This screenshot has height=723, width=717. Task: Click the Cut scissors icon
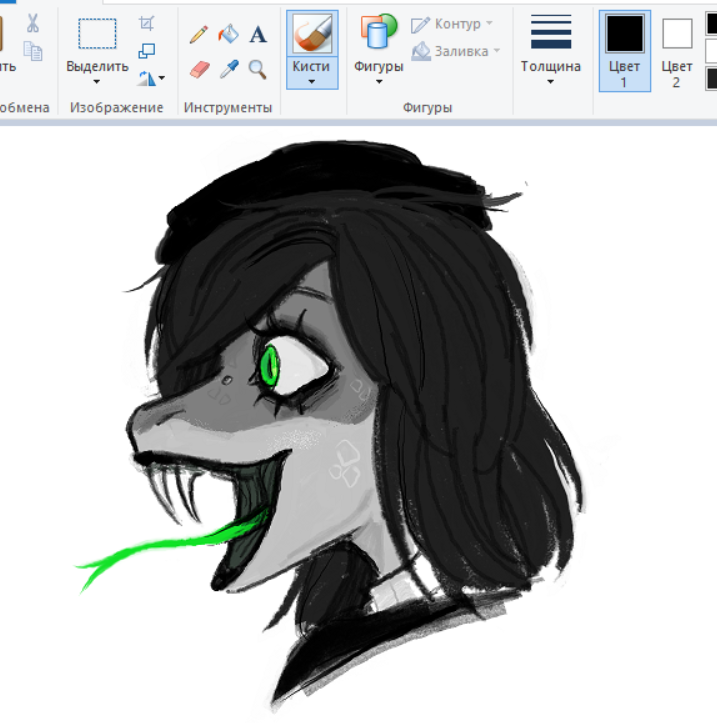point(32,23)
